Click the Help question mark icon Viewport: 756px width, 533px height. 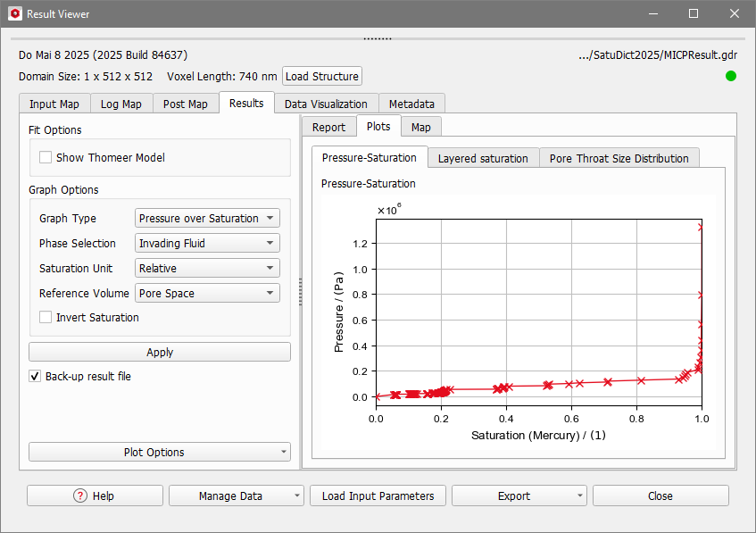(x=80, y=496)
